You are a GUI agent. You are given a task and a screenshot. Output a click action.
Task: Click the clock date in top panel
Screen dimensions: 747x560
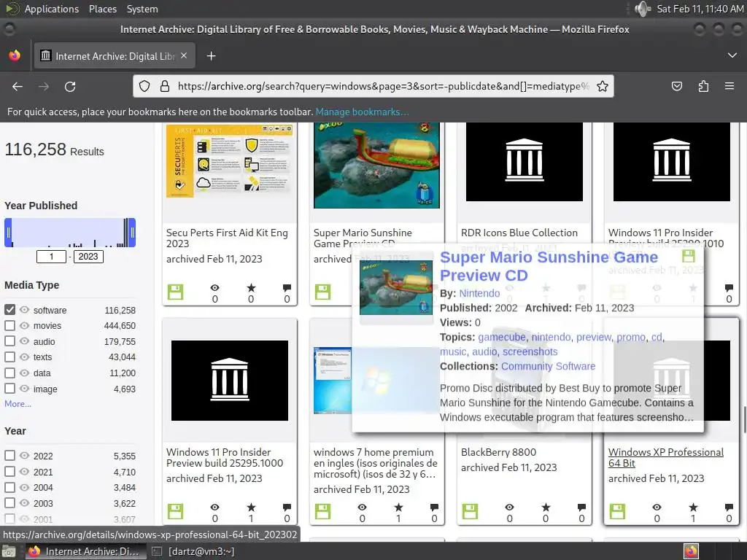(x=700, y=9)
